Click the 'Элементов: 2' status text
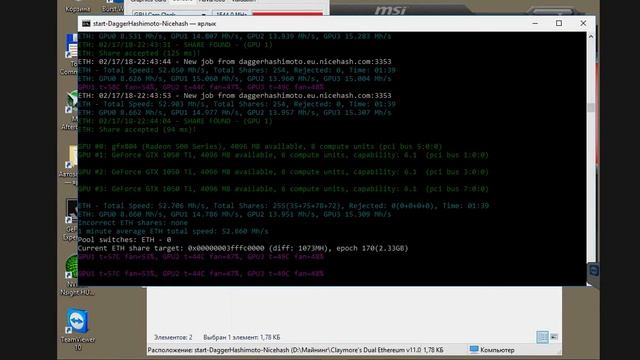This screenshot has width=640, height=360. (173, 337)
